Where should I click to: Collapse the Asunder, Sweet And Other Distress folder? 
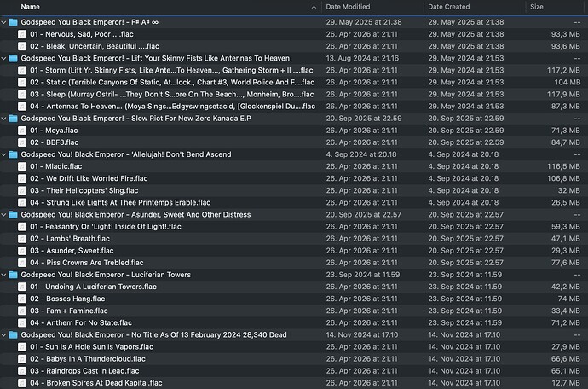tap(3, 215)
